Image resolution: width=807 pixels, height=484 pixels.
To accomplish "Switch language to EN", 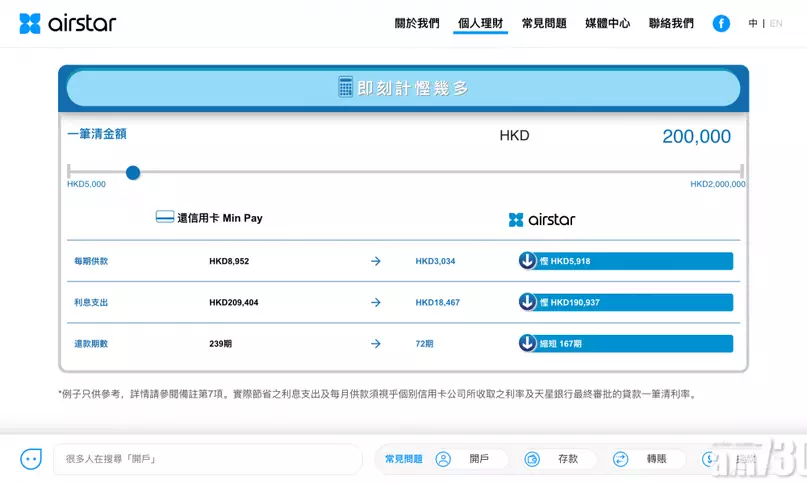I will pyautogui.click(x=776, y=23).
